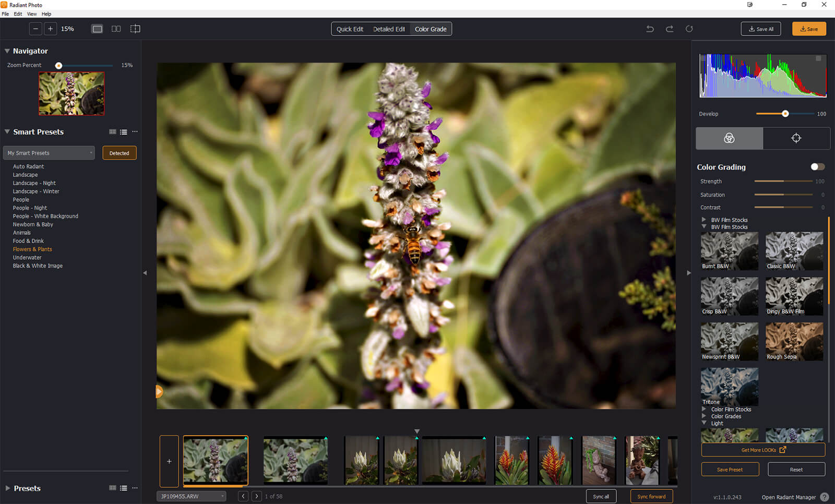Image resolution: width=835 pixels, height=504 pixels.
Task: Click the Develop slider handle
Action: 785,114
